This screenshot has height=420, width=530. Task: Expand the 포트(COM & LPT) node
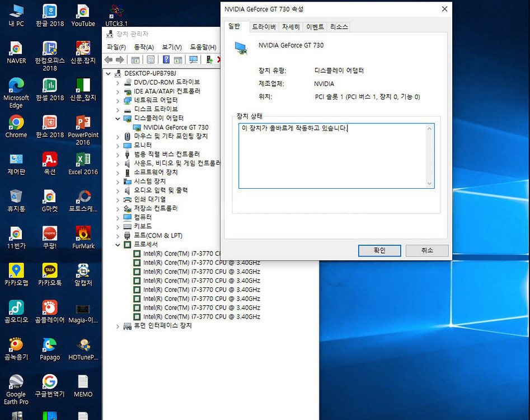[x=118, y=236]
